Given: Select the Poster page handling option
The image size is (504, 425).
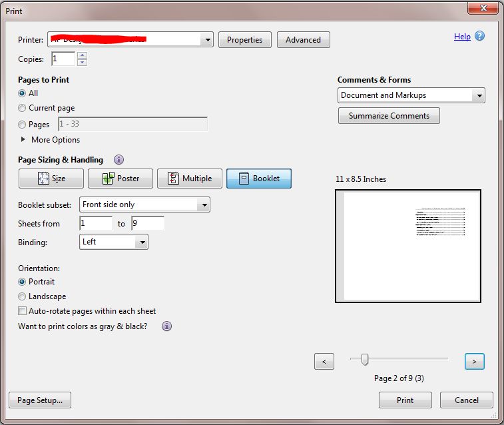Looking at the screenshot, I should (121, 179).
